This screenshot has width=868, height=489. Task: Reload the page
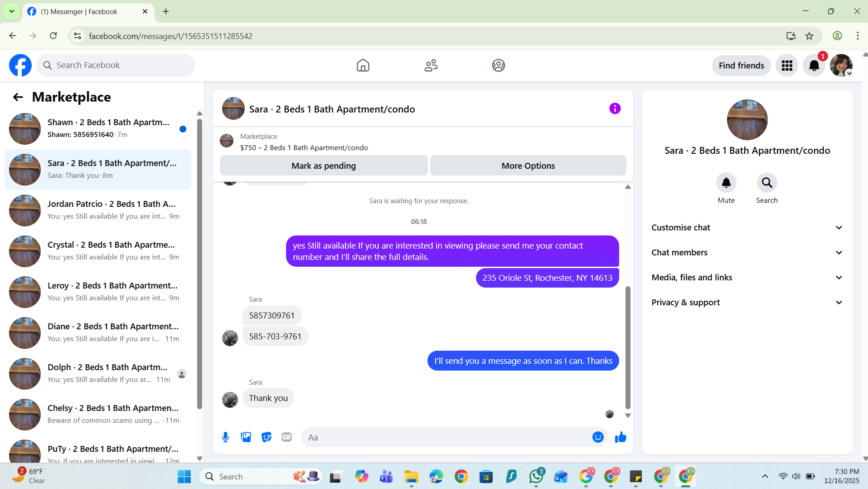point(53,36)
